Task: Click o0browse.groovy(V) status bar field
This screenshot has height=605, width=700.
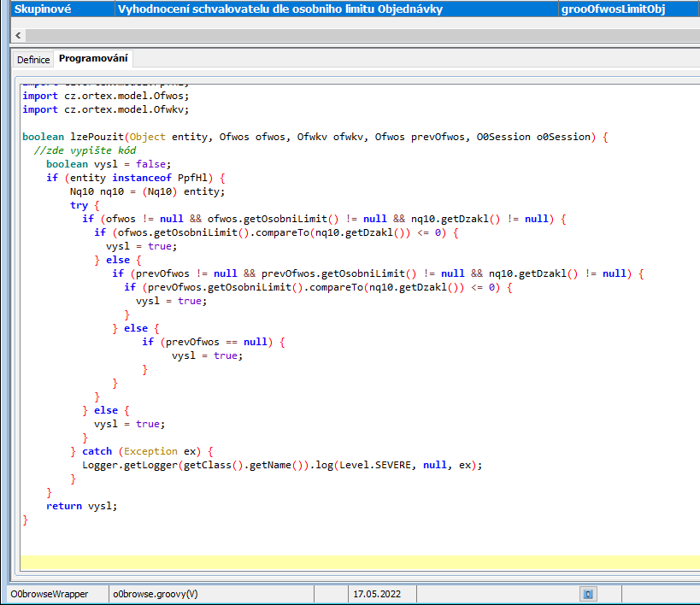Action: click(156, 594)
